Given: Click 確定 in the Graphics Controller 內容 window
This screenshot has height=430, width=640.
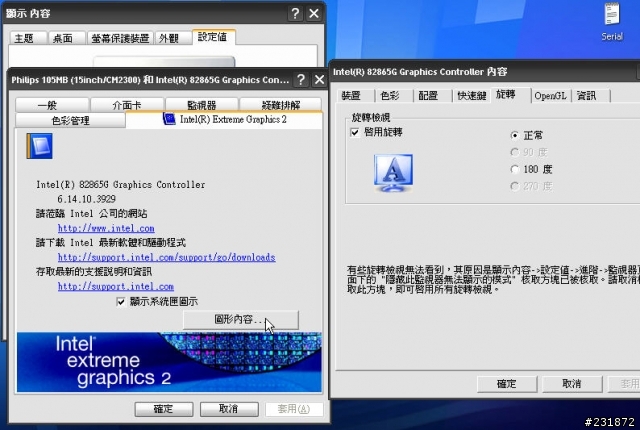Looking at the screenshot, I should [x=507, y=384].
